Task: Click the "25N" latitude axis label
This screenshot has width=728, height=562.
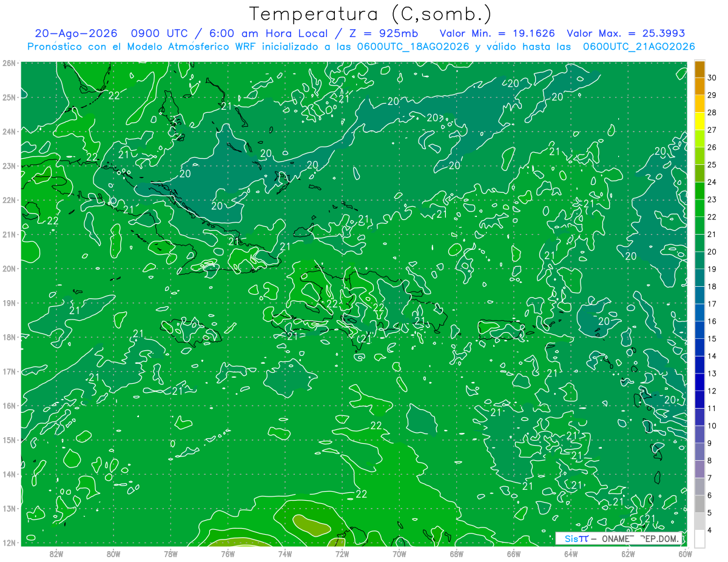Action: pos(8,97)
